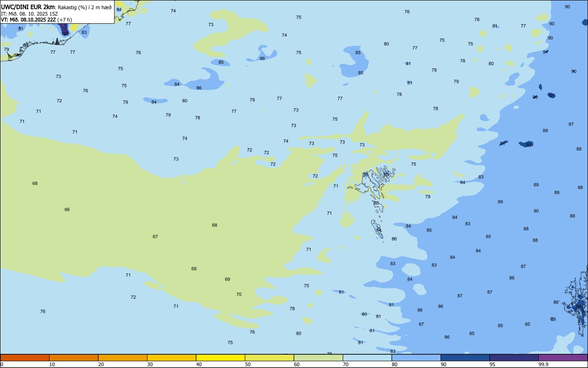
Task: Select the pale yellow 50–60 legend swatch
Action: click(269, 357)
